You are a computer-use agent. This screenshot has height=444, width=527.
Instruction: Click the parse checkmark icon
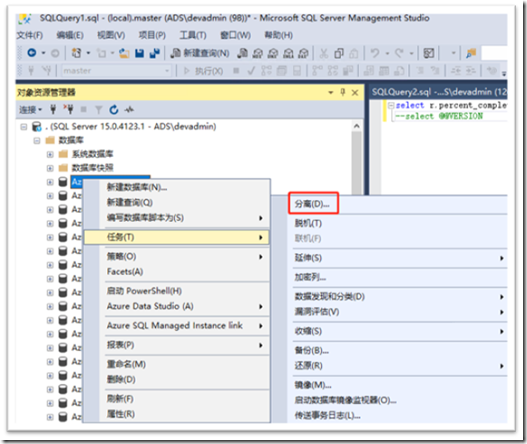point(251,71)
